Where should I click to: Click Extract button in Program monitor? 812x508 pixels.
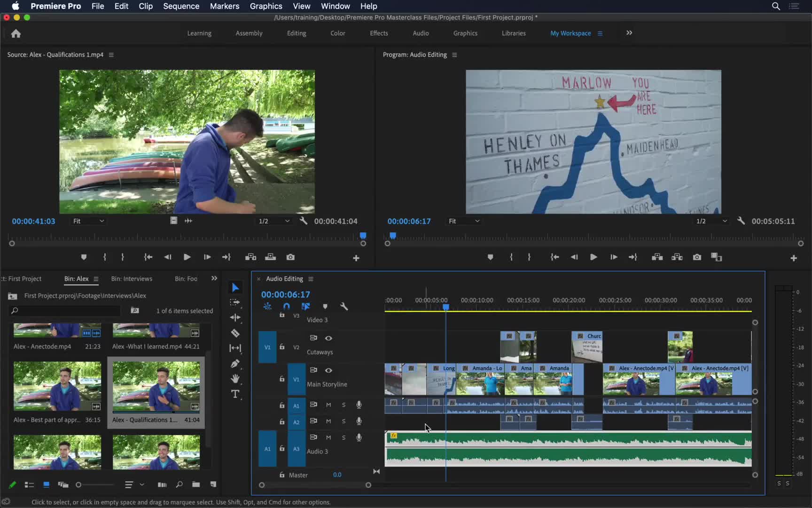(x=677, y=257)
